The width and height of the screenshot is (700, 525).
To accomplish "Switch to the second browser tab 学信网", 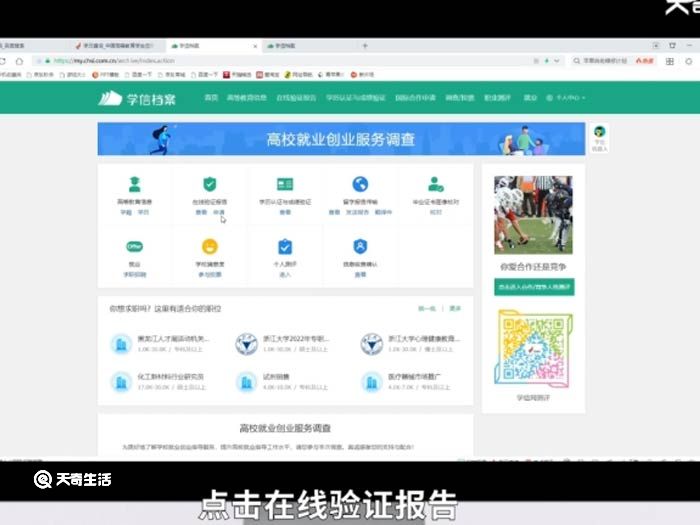I will tap(119, 46).
